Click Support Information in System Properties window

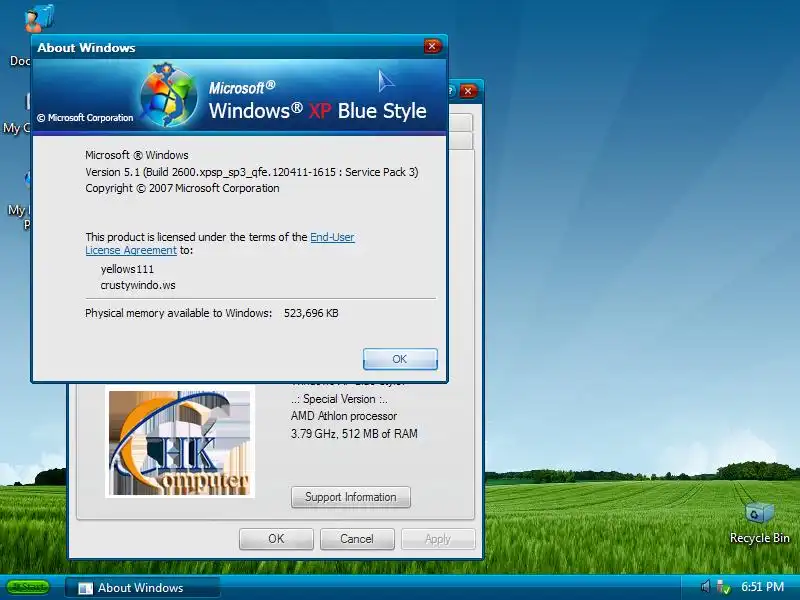click(351, 497)
